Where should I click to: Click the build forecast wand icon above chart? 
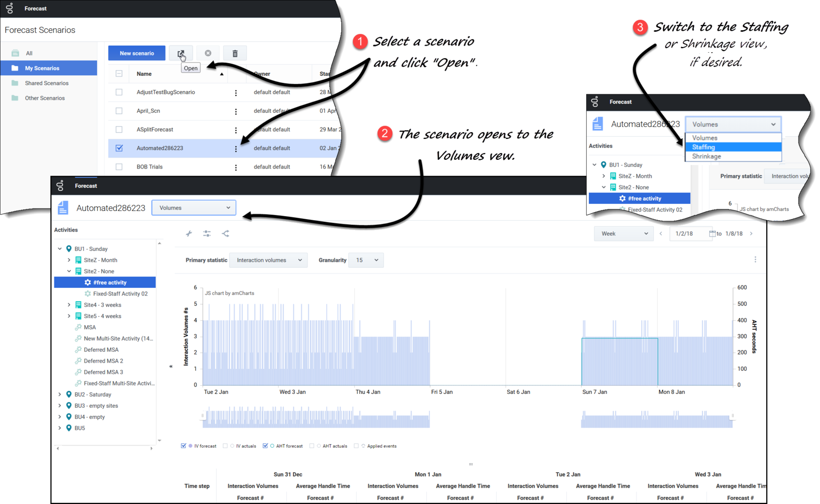pyautogui.click(x=189, y=234)
